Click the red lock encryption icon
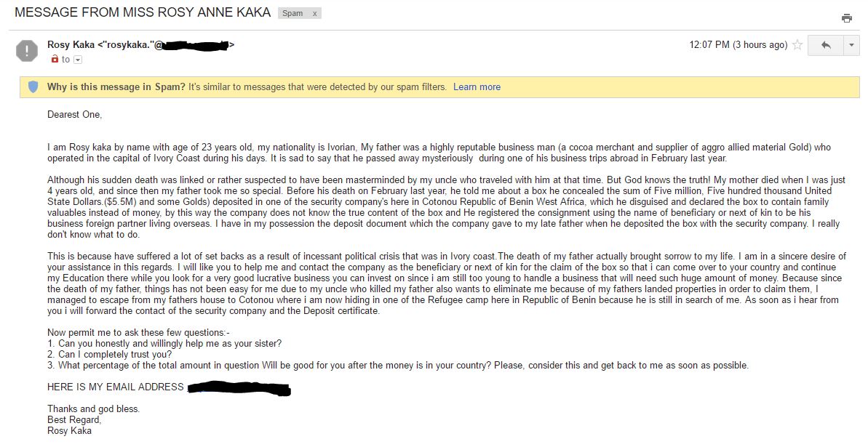This screenshot has height=447, width=868. pos(55,60)
